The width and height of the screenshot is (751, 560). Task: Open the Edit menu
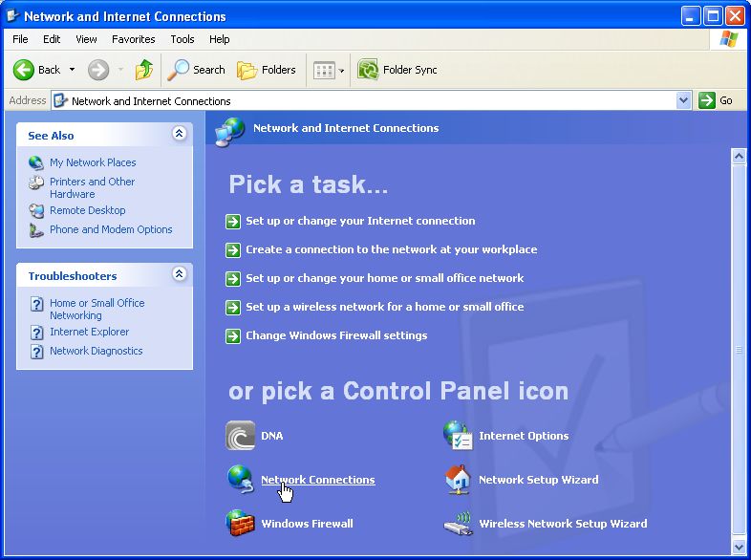click(52, 39)
